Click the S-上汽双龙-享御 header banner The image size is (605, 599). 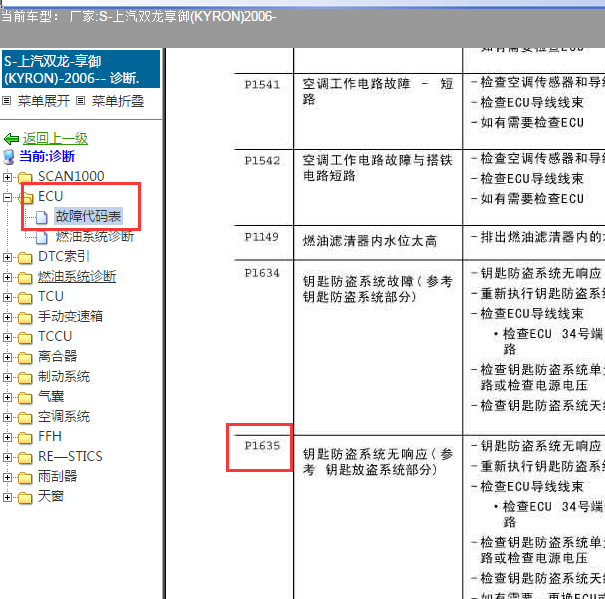tap(81, 69)
